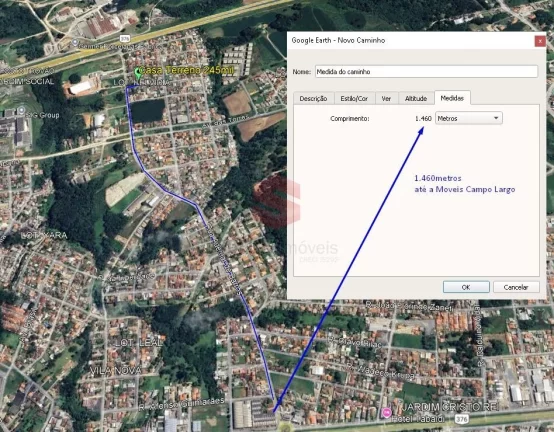This screenshot has height=432, width=554.
Task: Click the JARDIM CRISTO REI map label
Action: pyautogui.click(x=450, y=407)
